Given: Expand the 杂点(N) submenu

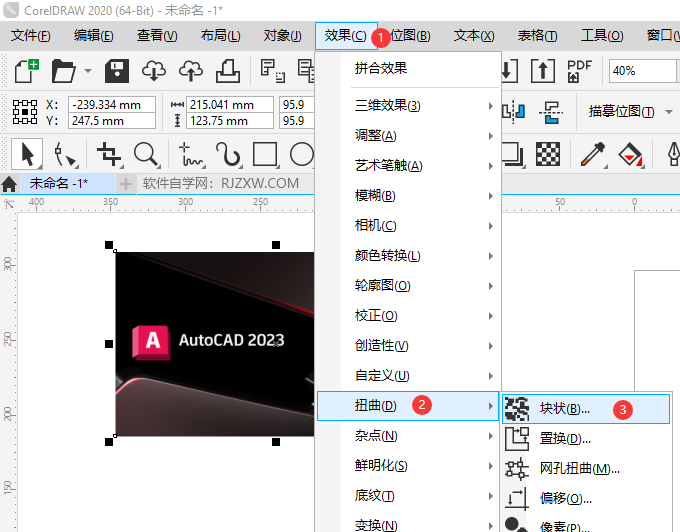Looking at the screenshot, I should (408, 436).
